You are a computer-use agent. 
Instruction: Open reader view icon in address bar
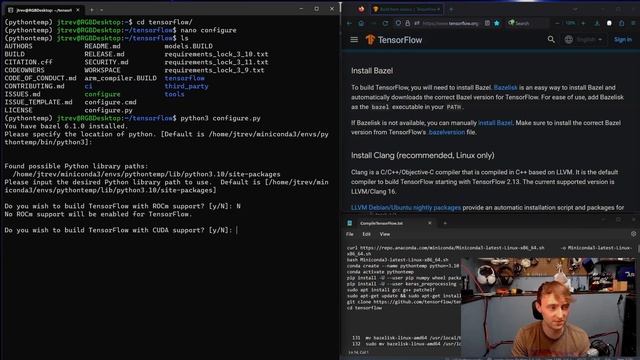(x=487, y=23)
